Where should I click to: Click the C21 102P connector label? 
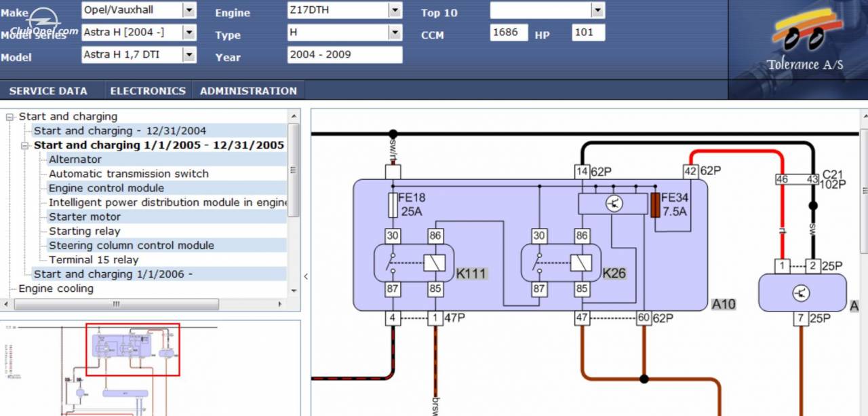(x=834, y=179)
